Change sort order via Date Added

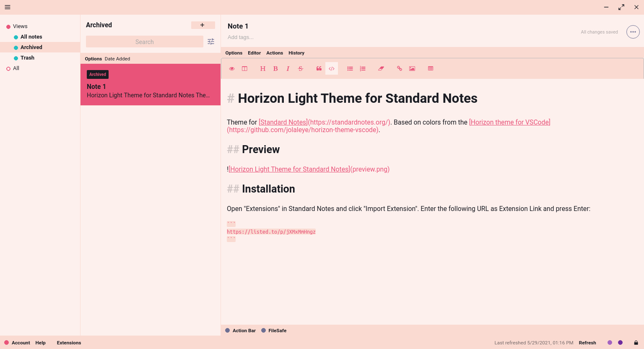117,59
